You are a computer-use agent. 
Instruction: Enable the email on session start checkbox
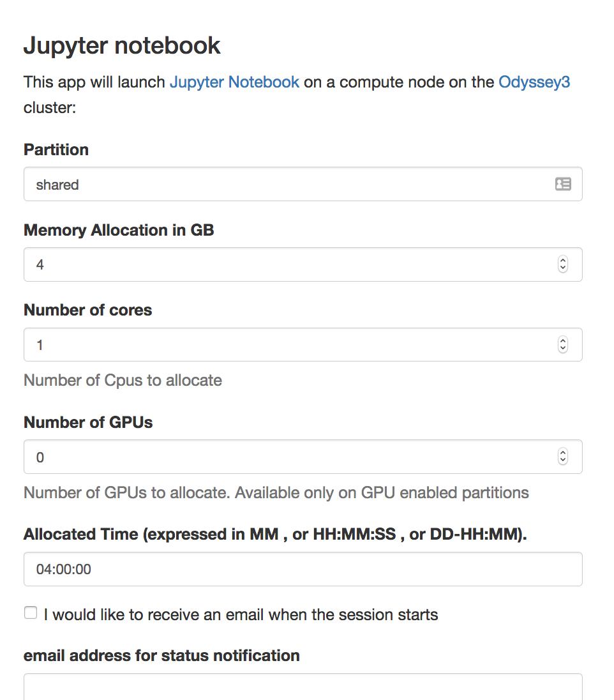coord(31,612)
